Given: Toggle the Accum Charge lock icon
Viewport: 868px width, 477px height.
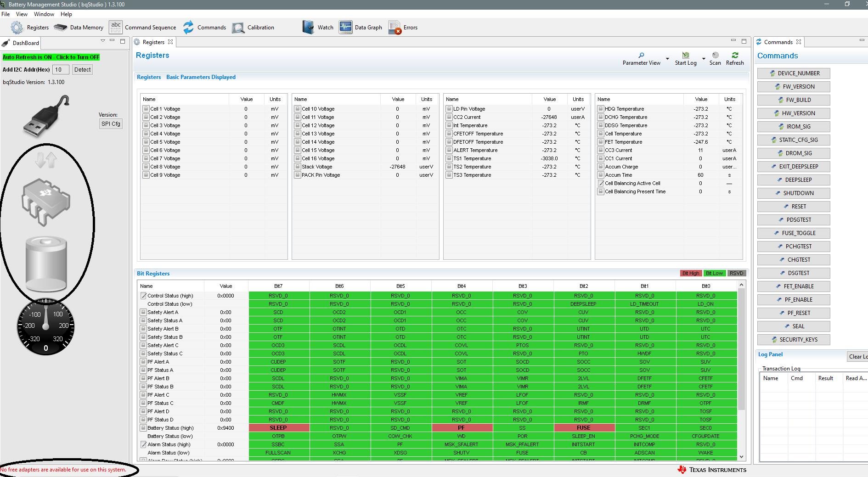Looking at the screenshot, I should coord(600,167).
